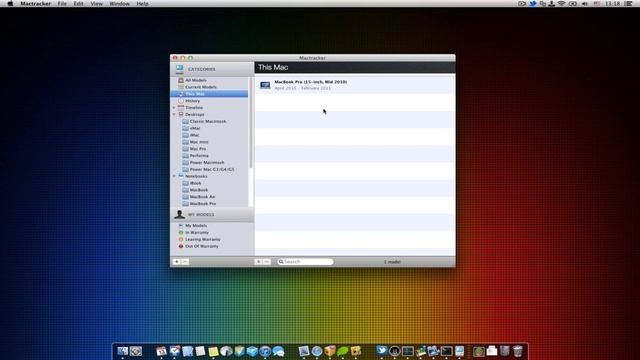640x360 pixels.
Task: Select All Models in the sidebar
Action: pyautogui.click(x=209, y=80)
